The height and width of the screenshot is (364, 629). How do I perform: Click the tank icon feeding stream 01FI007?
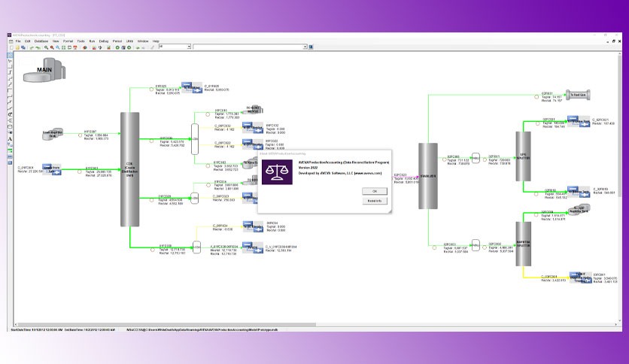(x=53, y=134)
